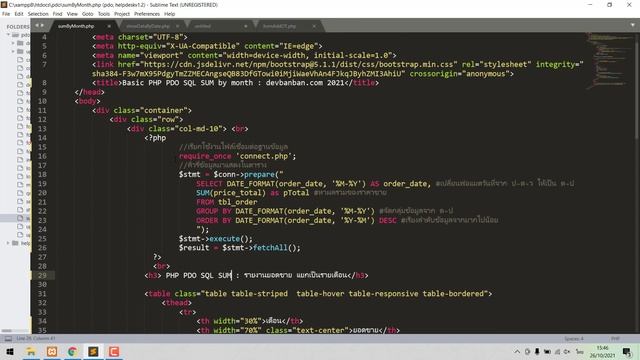
Task: Click the $stmt->execute(); line
Action: 216,238
